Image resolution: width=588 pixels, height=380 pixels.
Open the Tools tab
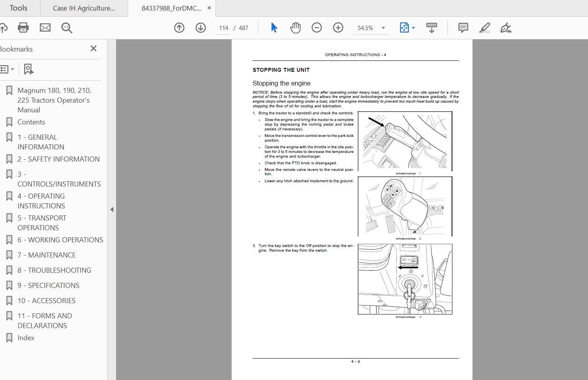pyautogui.click(x=18, y=8)
